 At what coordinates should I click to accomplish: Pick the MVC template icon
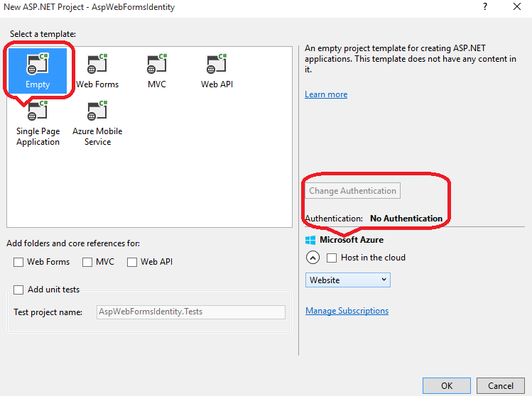[x=157, y=64]
